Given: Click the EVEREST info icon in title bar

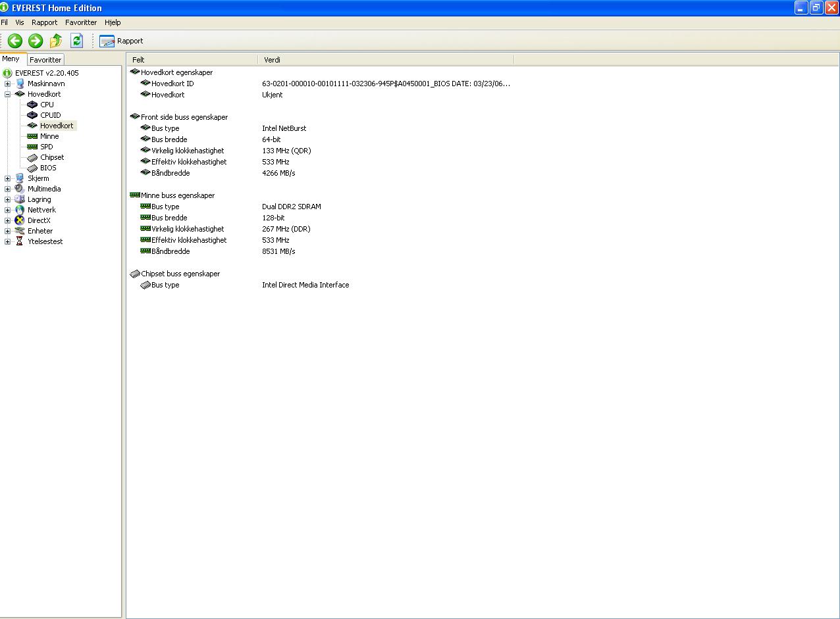Looking at the screenshot, I should [5, 7].
